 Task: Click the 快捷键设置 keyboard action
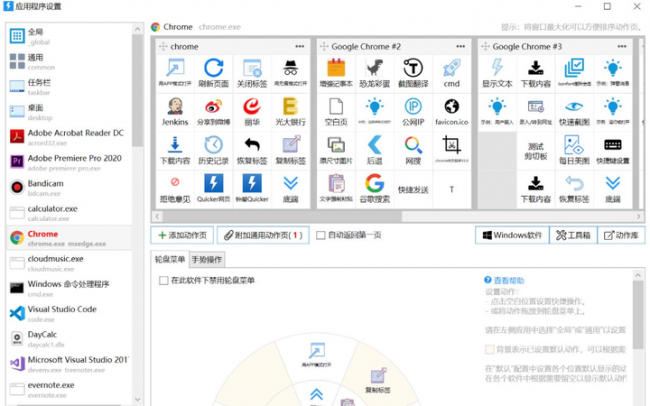613,150
